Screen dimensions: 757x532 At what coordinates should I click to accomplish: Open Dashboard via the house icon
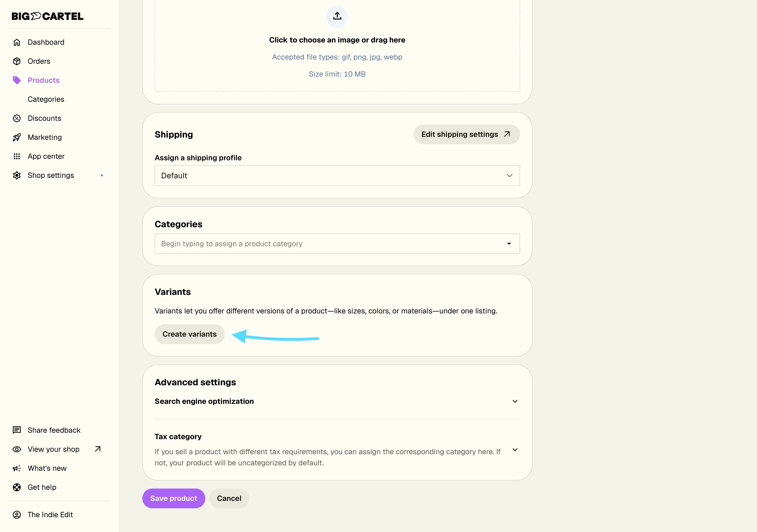(x=17, y=42)
